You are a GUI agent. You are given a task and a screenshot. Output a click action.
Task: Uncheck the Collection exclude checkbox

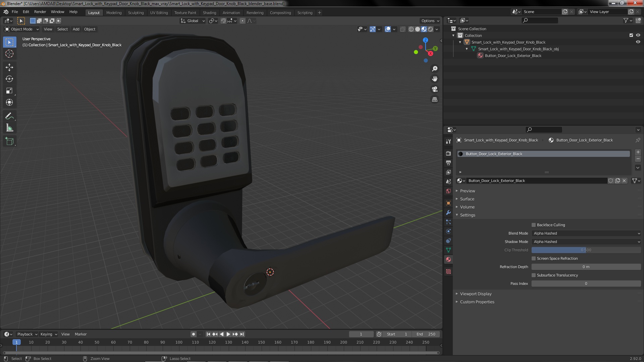(631, 35)
